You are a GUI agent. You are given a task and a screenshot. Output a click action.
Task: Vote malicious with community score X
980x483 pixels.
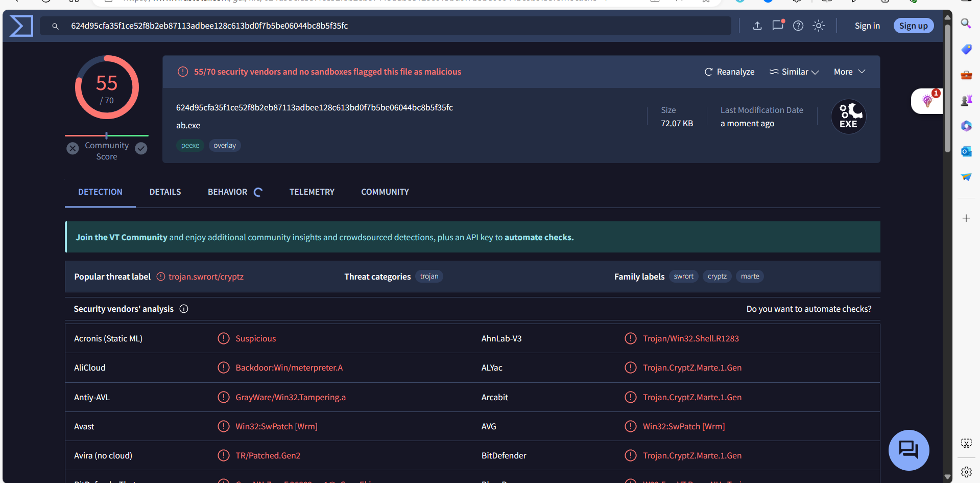coord(73,148)
